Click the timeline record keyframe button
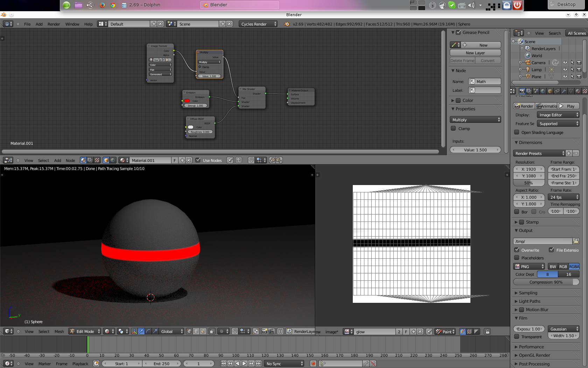This screenshot has height=368, width=588. pyautogui.click(x=313, y=364)
